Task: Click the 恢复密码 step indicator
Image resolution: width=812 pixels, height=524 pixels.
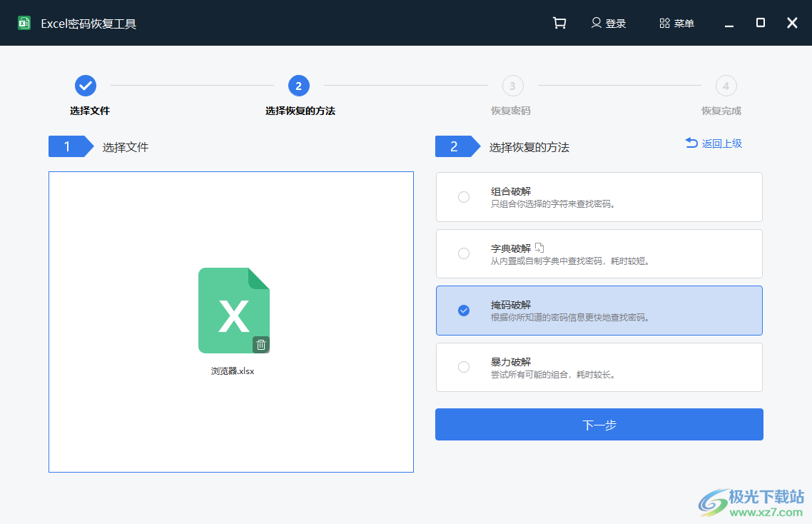Action: click(x=512, y=85)
